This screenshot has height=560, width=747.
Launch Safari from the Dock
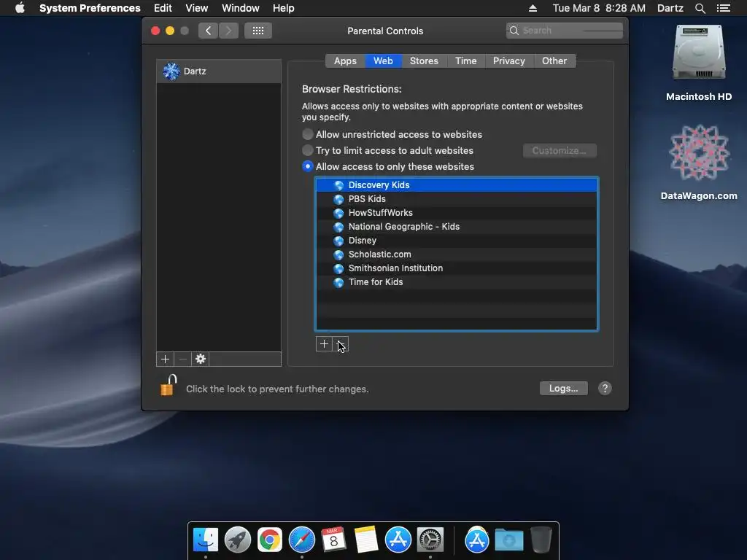click(x=302, y=540)
